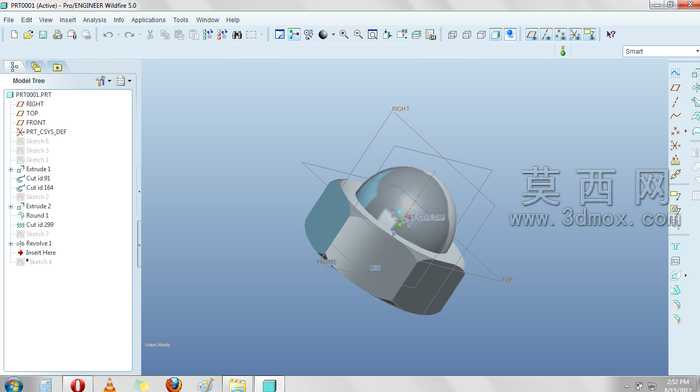The width and height of the screenshot is (700, 392).
Task: Toggle datum axes display
Action: 546,34
